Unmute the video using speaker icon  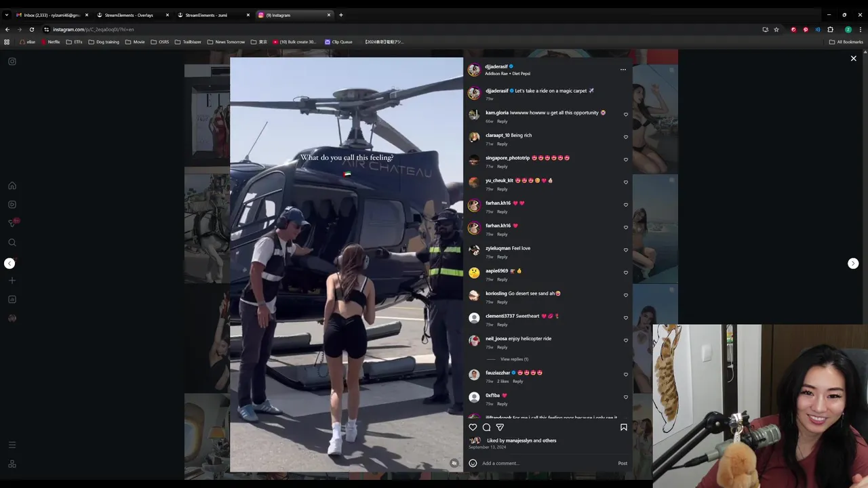coord(454,463)
